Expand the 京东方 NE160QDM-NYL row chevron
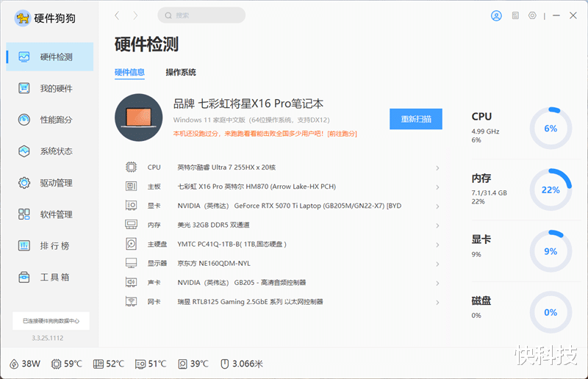The width and height of the screenshot is (588, 379). click(437, 264)
